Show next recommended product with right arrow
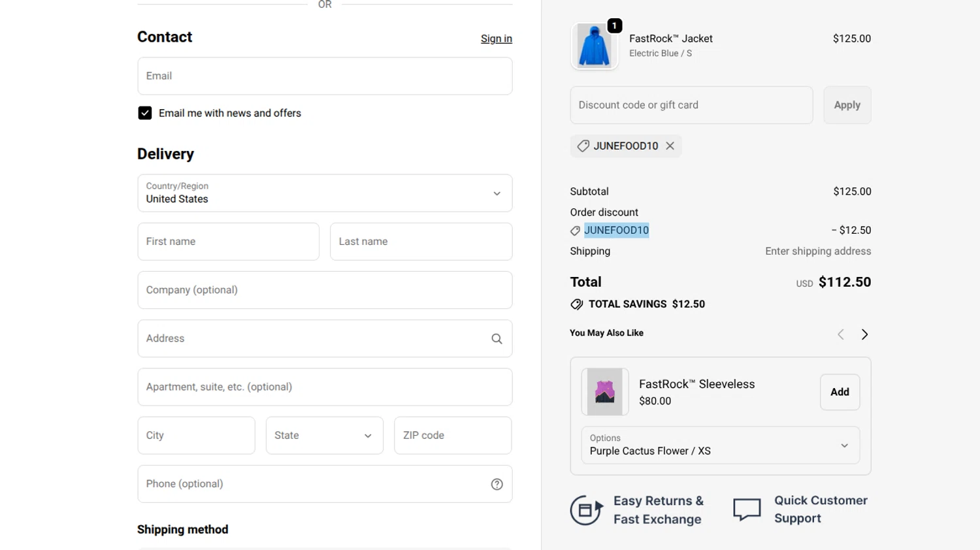This screenshot has width=980, height=550. click(864, 334)
